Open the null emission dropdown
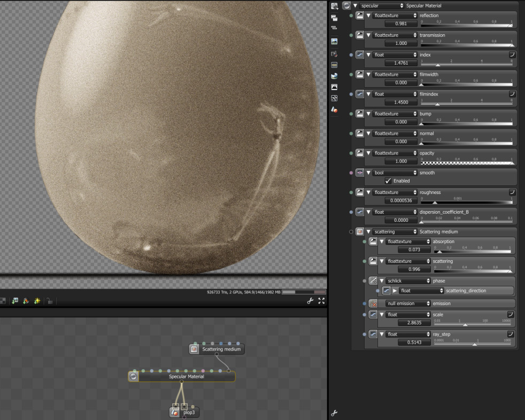 (x=408, y=304)
